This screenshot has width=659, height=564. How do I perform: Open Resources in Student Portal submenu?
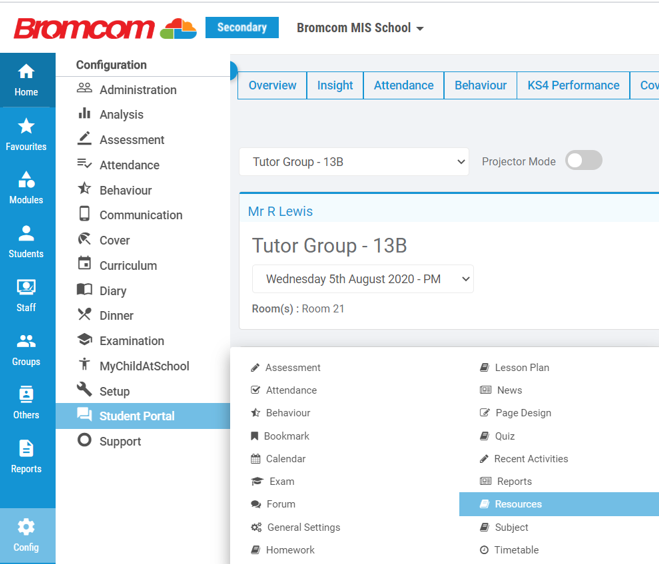[x=559, y=504]
